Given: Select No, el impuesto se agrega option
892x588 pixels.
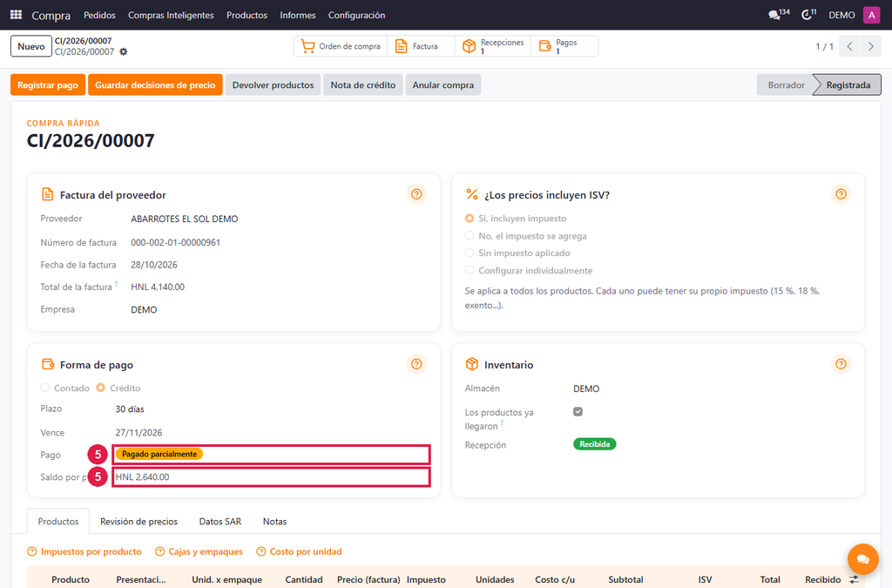Looking at the screenshot, I should 470,235.
